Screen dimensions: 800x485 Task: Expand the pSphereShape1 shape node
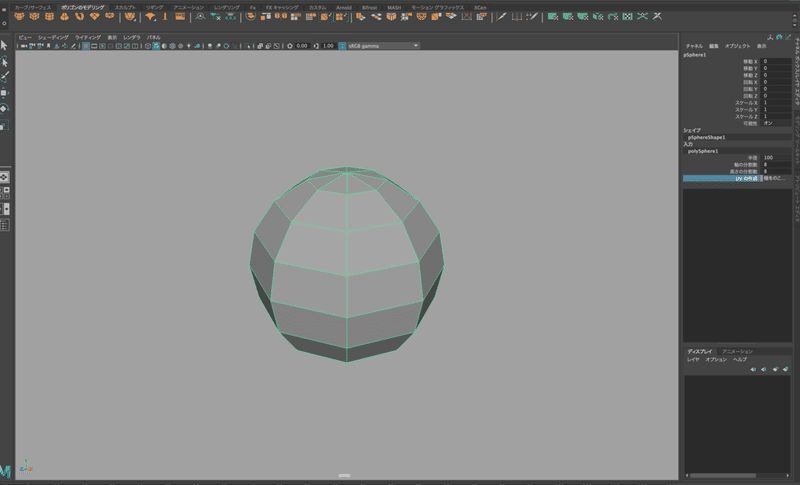(x=706, y=137)
